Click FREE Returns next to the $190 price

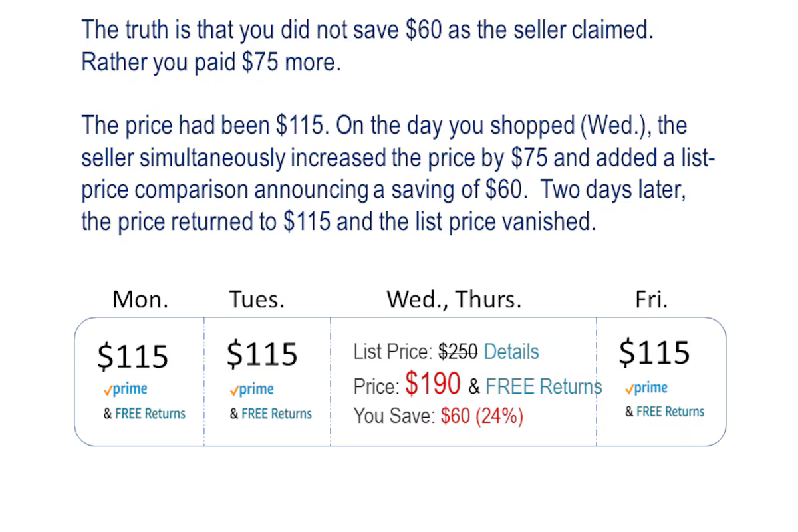click(x=544, y=386)
